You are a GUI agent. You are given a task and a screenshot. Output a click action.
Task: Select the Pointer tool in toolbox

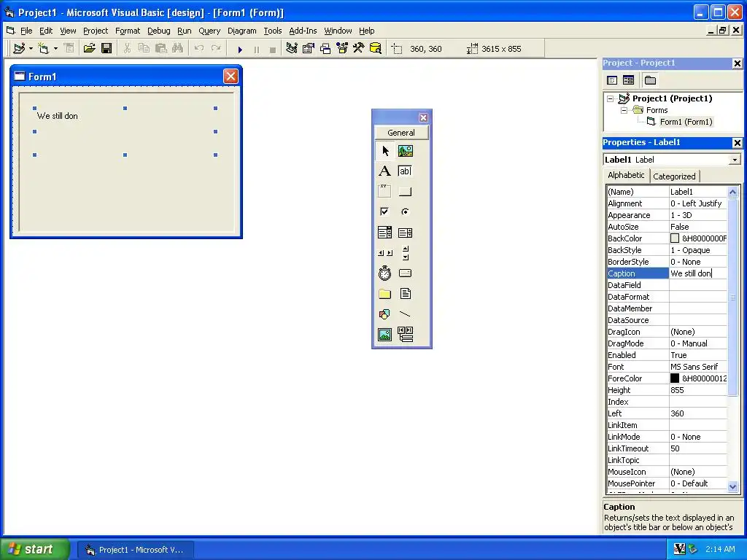pos(385,151)
